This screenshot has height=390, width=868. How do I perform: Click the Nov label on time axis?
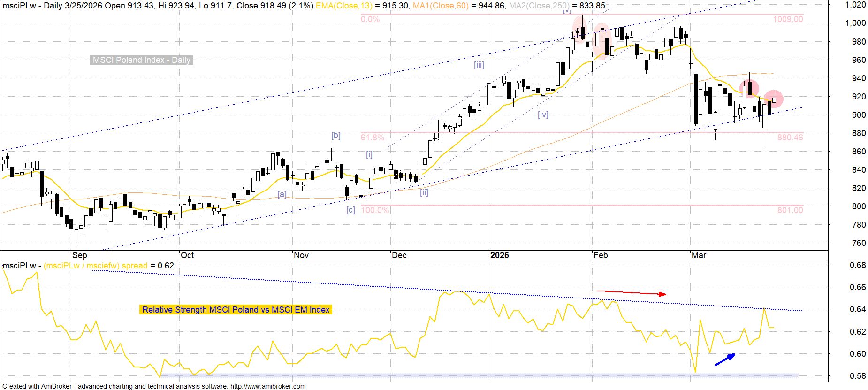pyautogui.click(x=301, y=255)
